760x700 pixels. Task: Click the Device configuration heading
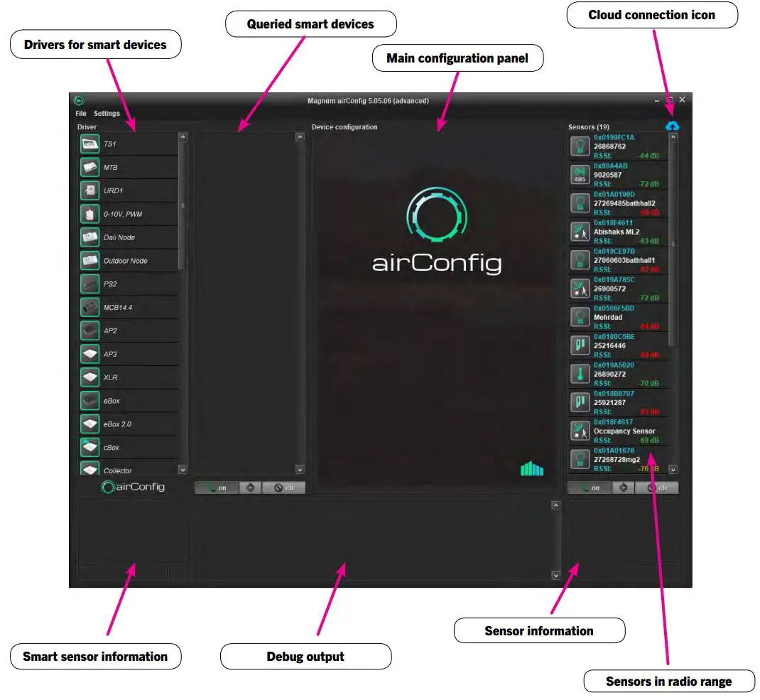click(344, 127)
